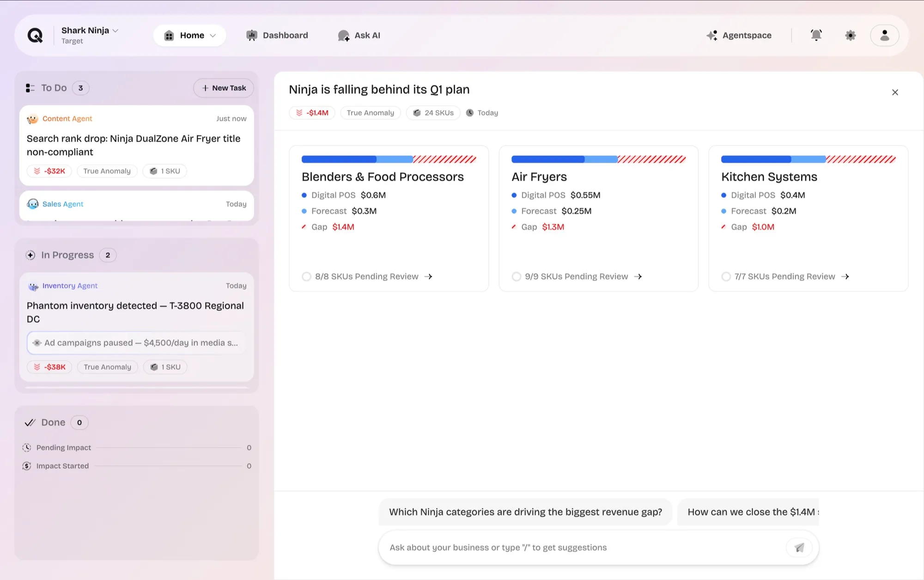Open the Ask AI tab
Screen dimensions: 924x580
(359, 35)
